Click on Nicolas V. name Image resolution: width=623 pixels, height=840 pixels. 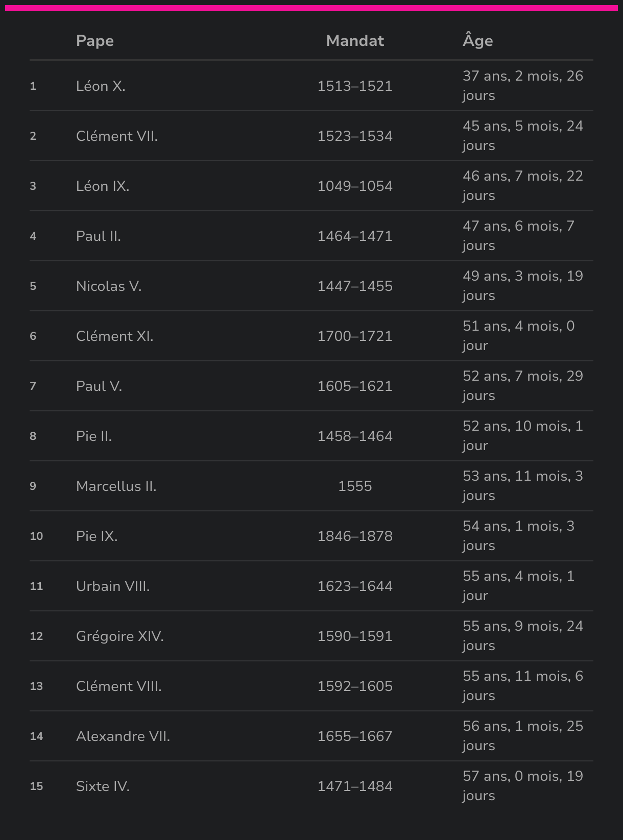(109, 286)
